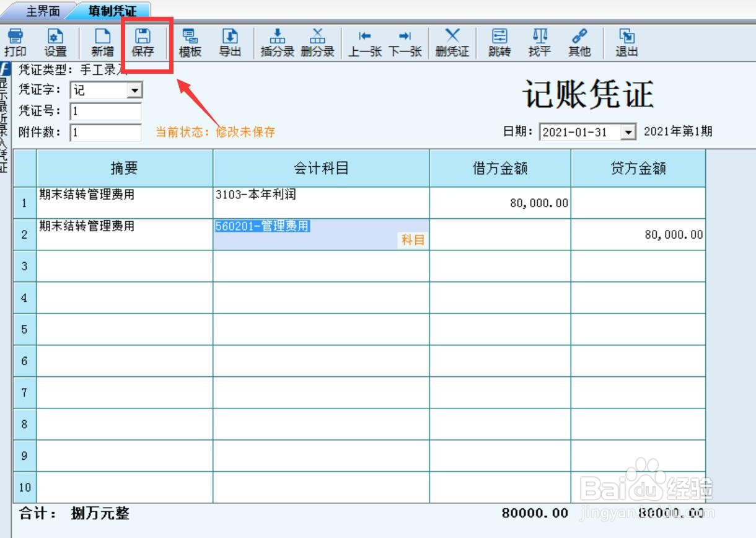Image resolution: width=756 pixels, height=538 pixels.
Task: Select row 2 summary 期末结转管理费用
Action: point(125,234)
